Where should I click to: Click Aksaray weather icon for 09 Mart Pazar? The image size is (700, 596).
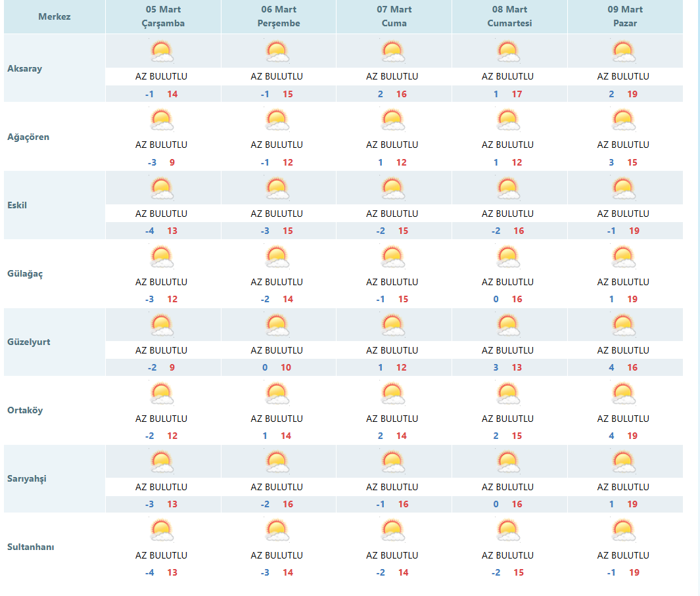(624, 51)
